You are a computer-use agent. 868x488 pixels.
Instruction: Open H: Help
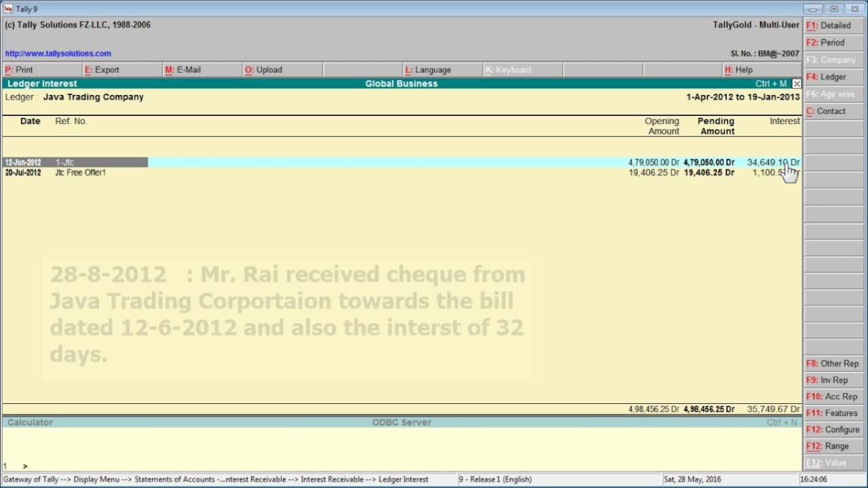point(762,70)
